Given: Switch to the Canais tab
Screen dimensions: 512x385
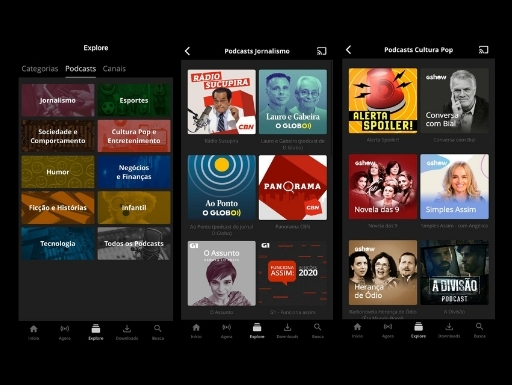Looking at the screenshot, I should 114,69.
